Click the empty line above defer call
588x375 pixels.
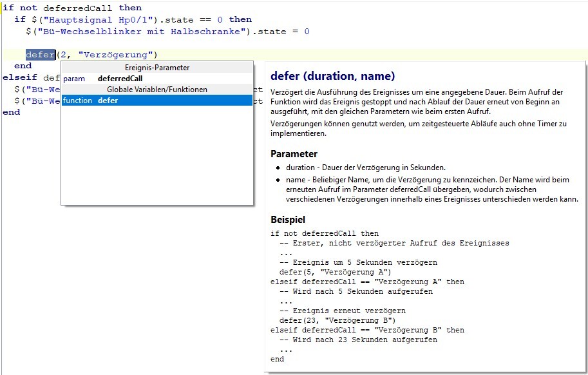click(129, 43)
